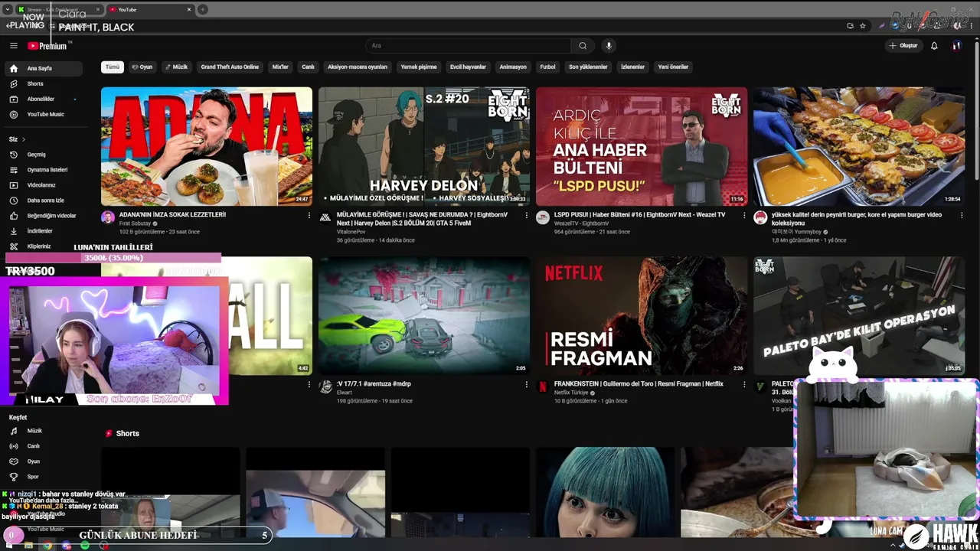The height and width of the screenshot is (551, 980).
Task: Switch to the Stream Kick Dashboard tab
Action: 59,10
